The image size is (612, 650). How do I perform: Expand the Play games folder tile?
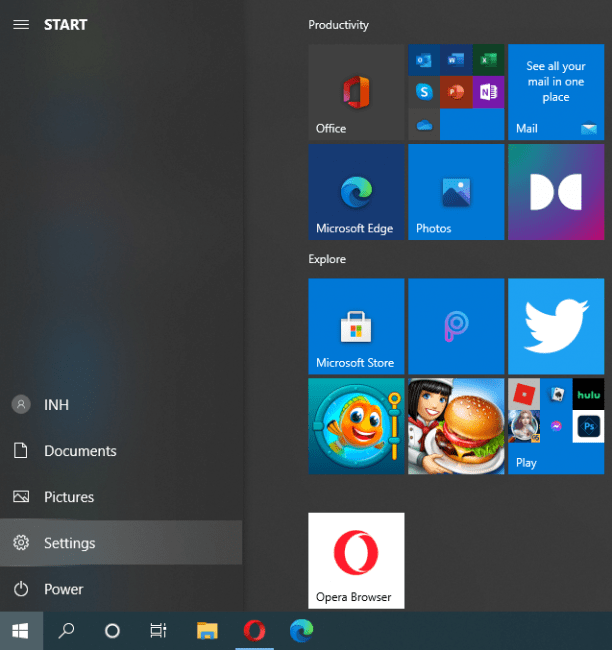coord(555,425)
